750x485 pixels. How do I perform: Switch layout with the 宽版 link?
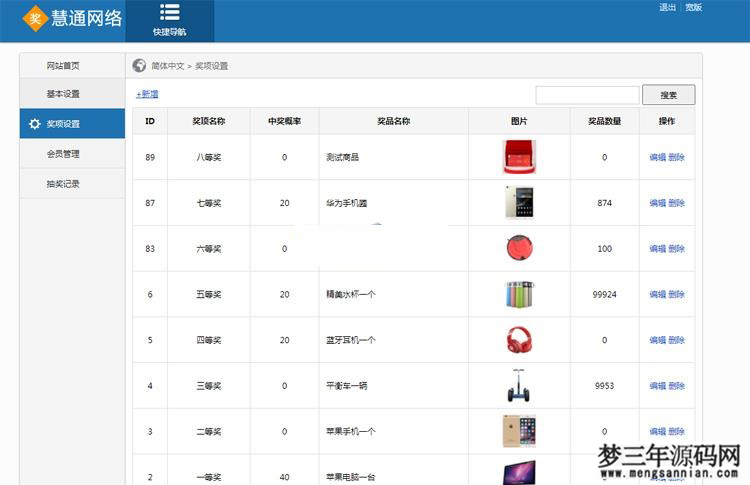(x=694, y=7)
